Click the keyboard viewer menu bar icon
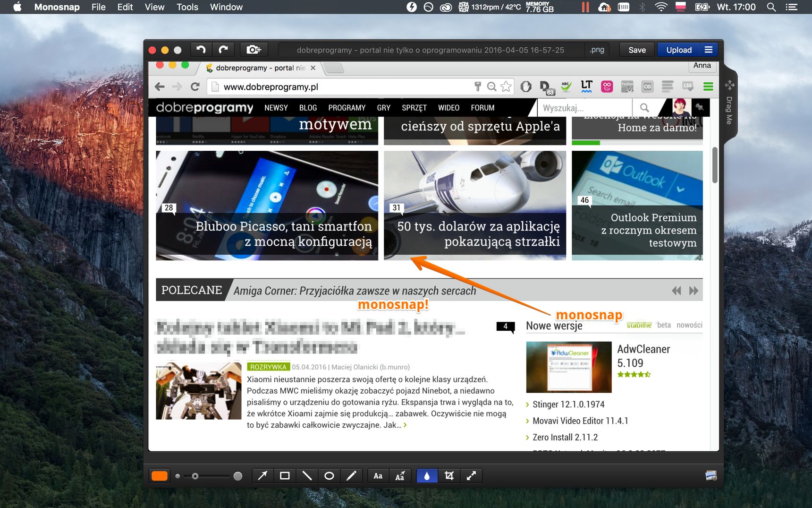 tap(624, 7)
